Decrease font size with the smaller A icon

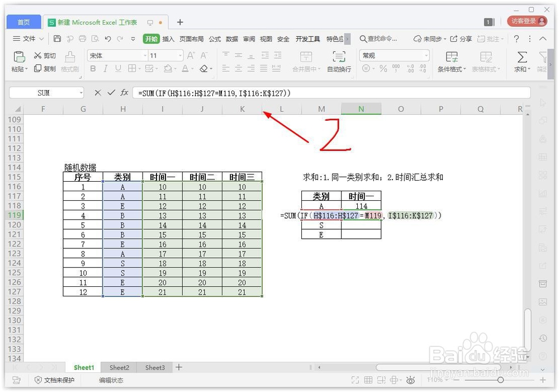203,55
